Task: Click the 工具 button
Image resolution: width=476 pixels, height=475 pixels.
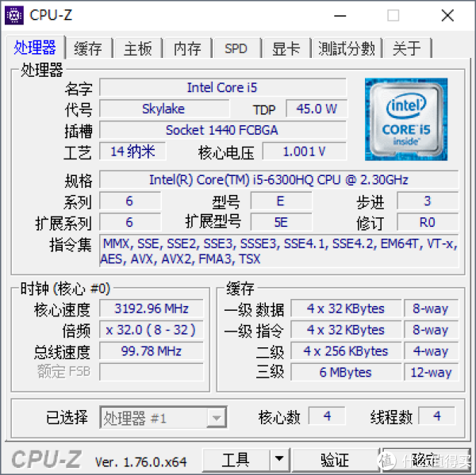Action: click(x=236, y=459)
